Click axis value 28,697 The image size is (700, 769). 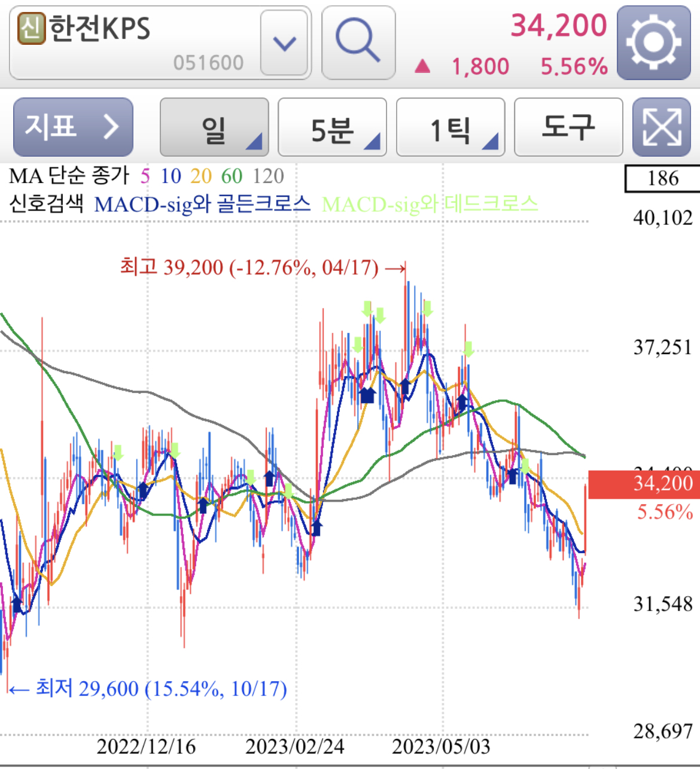tap(663, 731)
